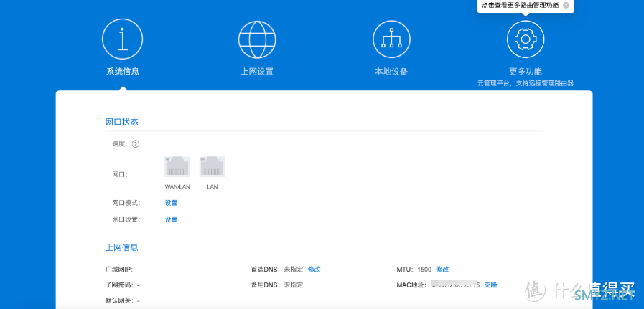The height and width of the screenshot is (309, 644).
Task: Click the 子网掩码 label
Action: pyautogui.click(x=121, y=285)
